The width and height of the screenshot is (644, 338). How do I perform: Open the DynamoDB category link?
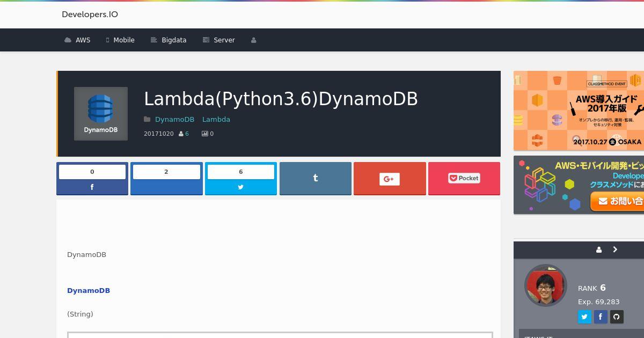(x=174, y=120)
